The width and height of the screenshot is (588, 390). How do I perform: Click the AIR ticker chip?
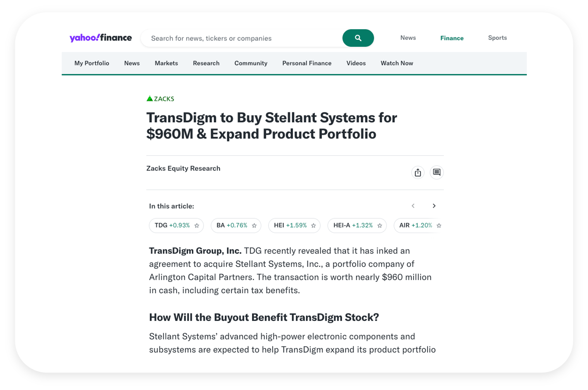tap(415, 225)
